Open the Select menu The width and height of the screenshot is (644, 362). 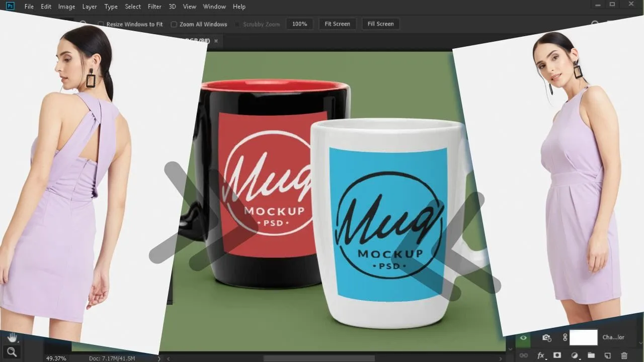pos(133,7)
